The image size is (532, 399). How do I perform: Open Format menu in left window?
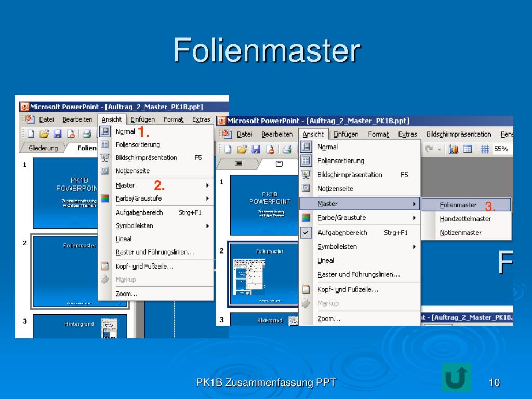174,119
